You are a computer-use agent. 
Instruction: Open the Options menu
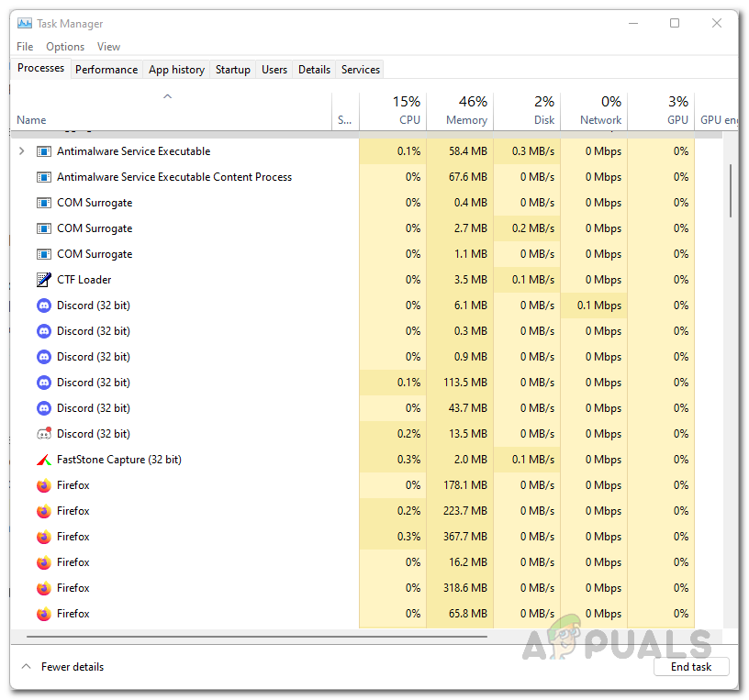click(x=65, y=47)
